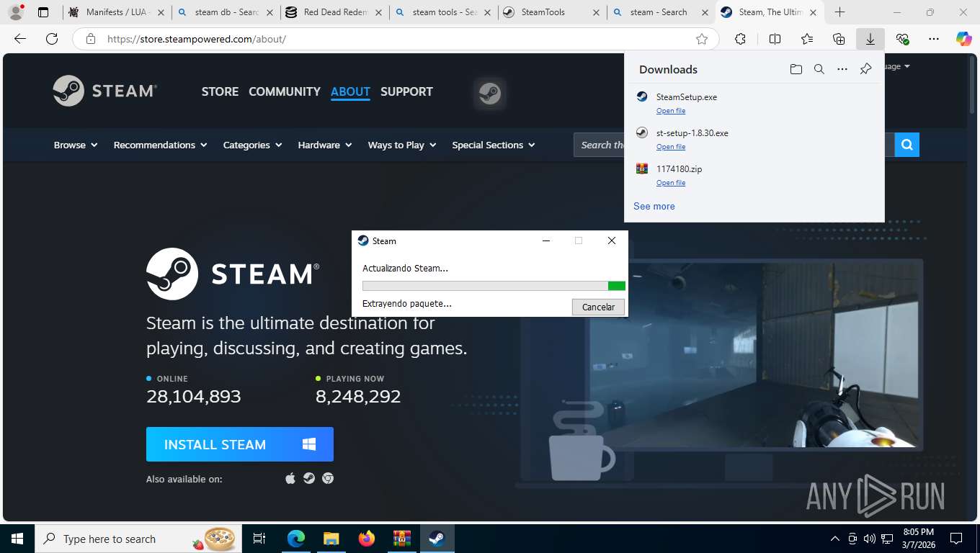Open Browser essentials heart icon
Viewport: 980px width, 553px height.
click(902, 39)
